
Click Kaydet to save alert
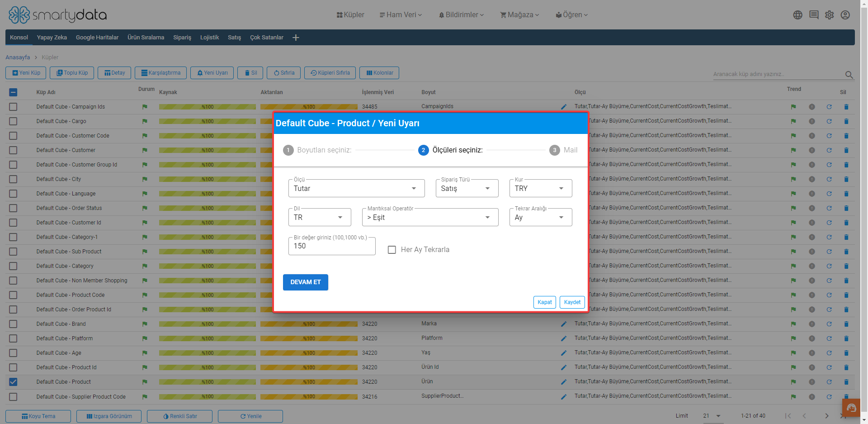pyautogui.click(x=572, y=302)
